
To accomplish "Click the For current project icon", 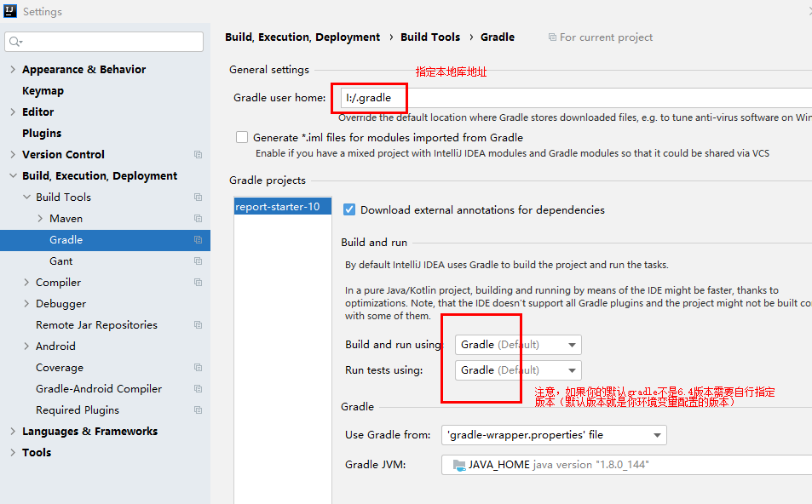I will click(x=552, y=37).
